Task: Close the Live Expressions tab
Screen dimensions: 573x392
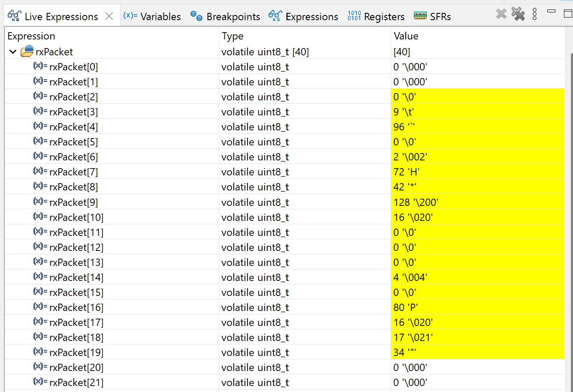Action: point(109,16)
